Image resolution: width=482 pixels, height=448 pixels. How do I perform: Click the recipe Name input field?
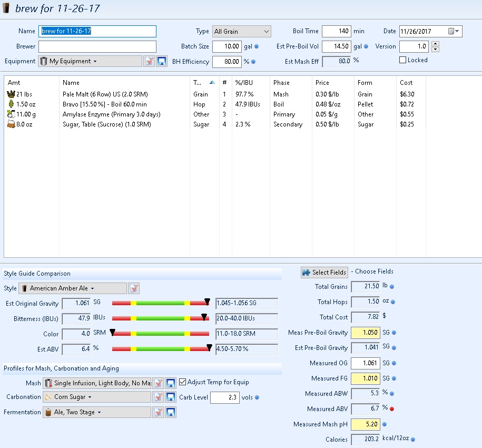pos(97,31)
